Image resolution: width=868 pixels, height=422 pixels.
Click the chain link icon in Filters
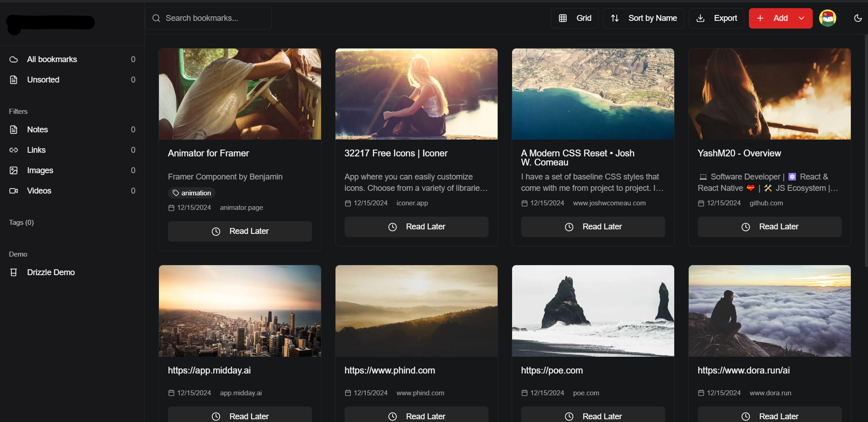(x=14, y=150)
